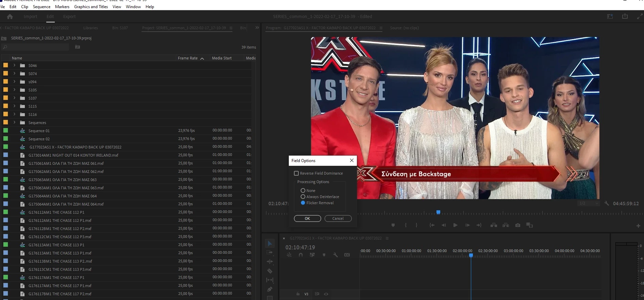Image resolution: width=644 pixels, height=300 pixels.
Task: Click Create New Search Bin icon
Action: tap(78, 47)
